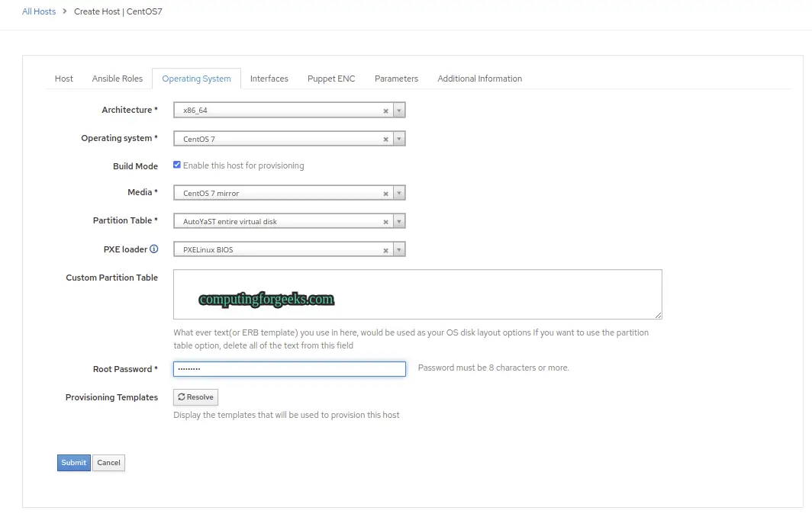The height and width of the screenshot is (517, 812).
Task: Open the Ansible Roles tab
Action: click(x=118, y=79)
